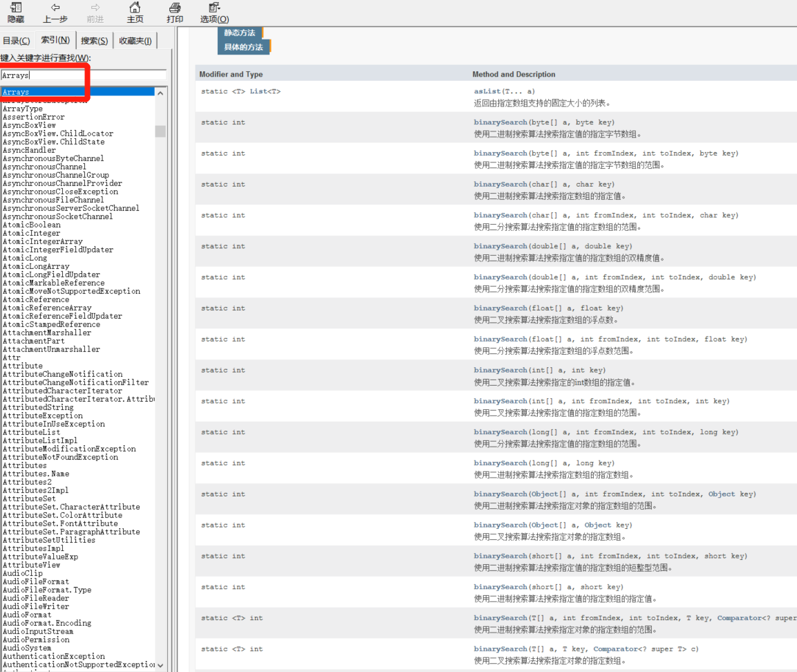Select the 静态方法 method filter tab
Screen dimensions: 797x672
tap(239, 32)
